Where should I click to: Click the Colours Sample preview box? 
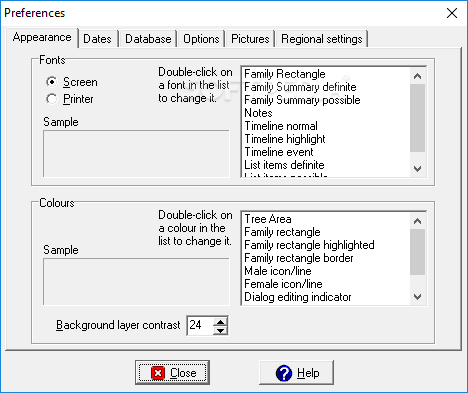[136, 282]
